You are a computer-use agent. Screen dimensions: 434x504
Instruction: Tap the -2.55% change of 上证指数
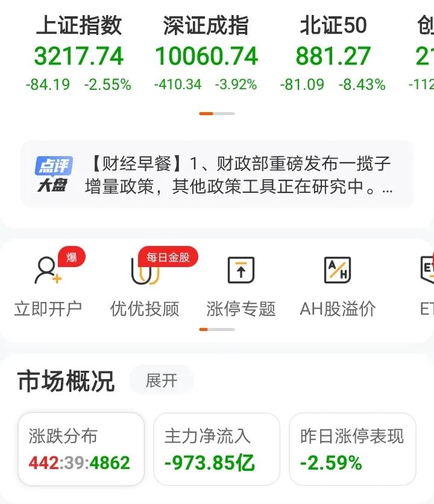click(x=108, y=85)
